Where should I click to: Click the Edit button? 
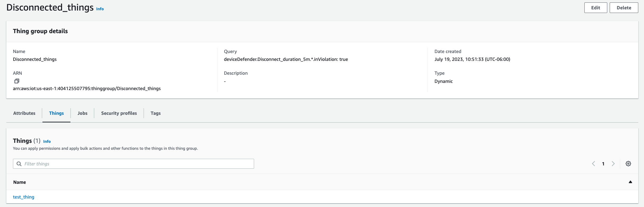pyautogui.click(x=596, y=8)
